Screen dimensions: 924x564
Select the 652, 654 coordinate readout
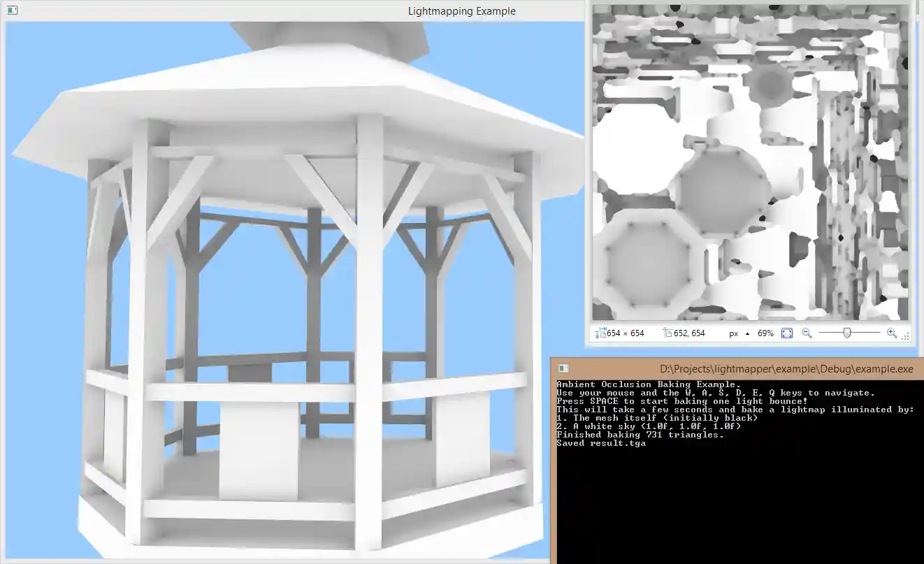[689, 333]
